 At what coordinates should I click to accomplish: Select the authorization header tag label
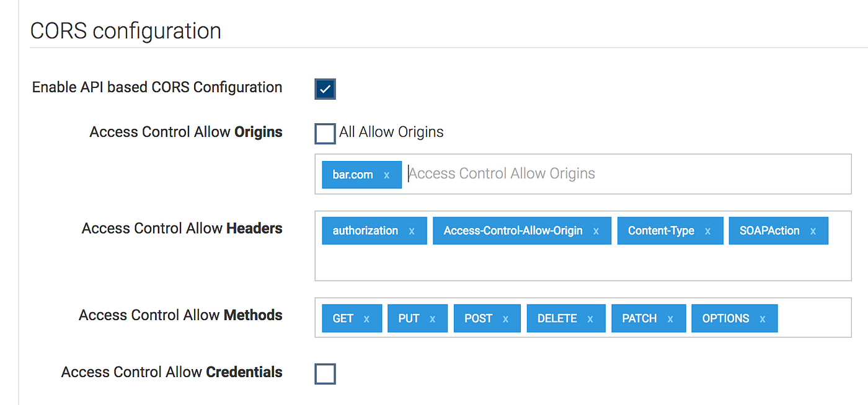pyautogui.click(x=365, y=230)
